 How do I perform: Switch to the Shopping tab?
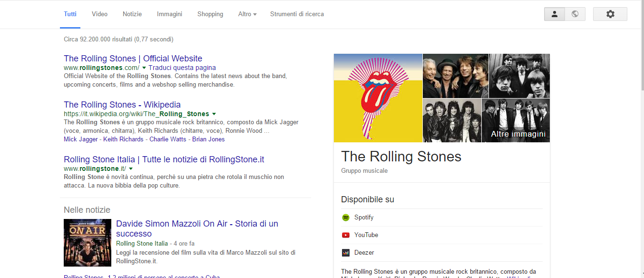210,14
